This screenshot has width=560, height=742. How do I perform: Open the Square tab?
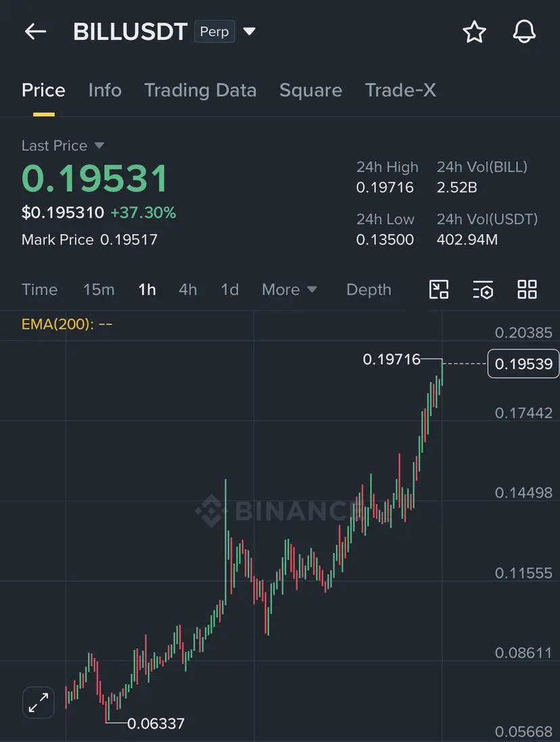tap(310, 90)
